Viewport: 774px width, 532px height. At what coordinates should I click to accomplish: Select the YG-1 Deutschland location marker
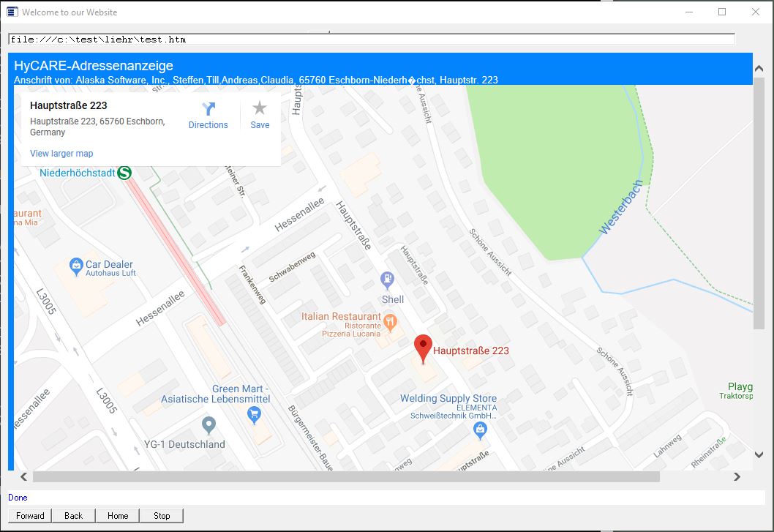tap(209, 424)
